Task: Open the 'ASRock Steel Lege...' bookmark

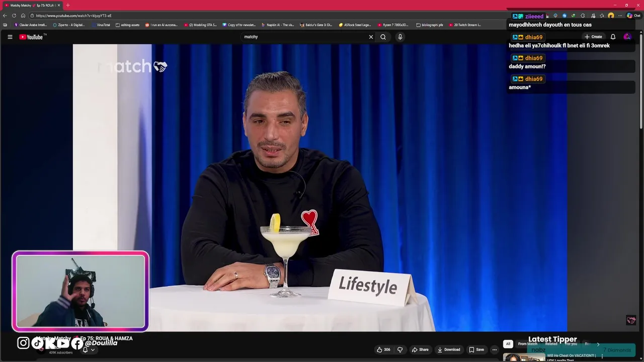Action: [x=355, y=25]
